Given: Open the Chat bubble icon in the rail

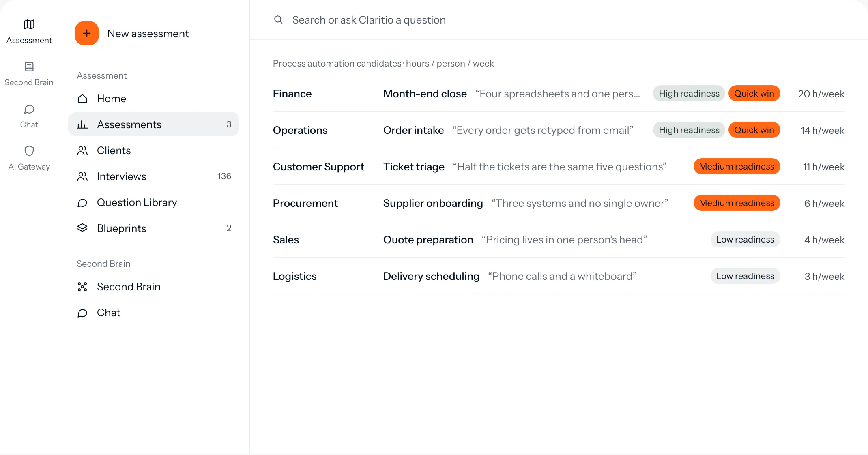Looking at the screenshot, I should coord(29,109).
